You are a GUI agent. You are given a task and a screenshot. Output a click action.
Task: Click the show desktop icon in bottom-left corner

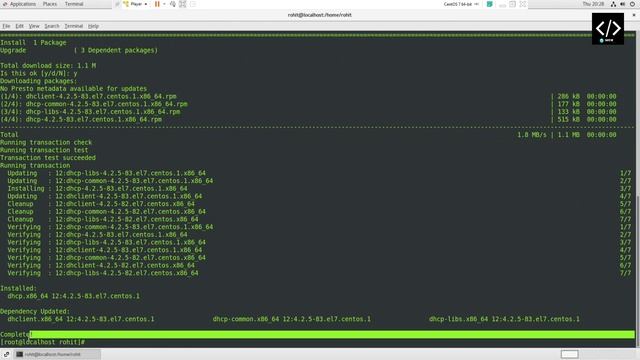tap(7, 354)
